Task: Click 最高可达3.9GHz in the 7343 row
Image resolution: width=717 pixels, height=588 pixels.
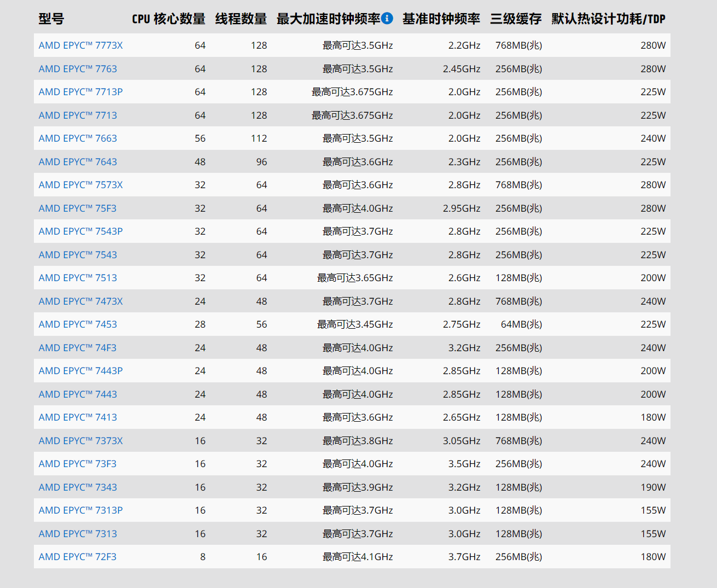Action: (358, 487)
